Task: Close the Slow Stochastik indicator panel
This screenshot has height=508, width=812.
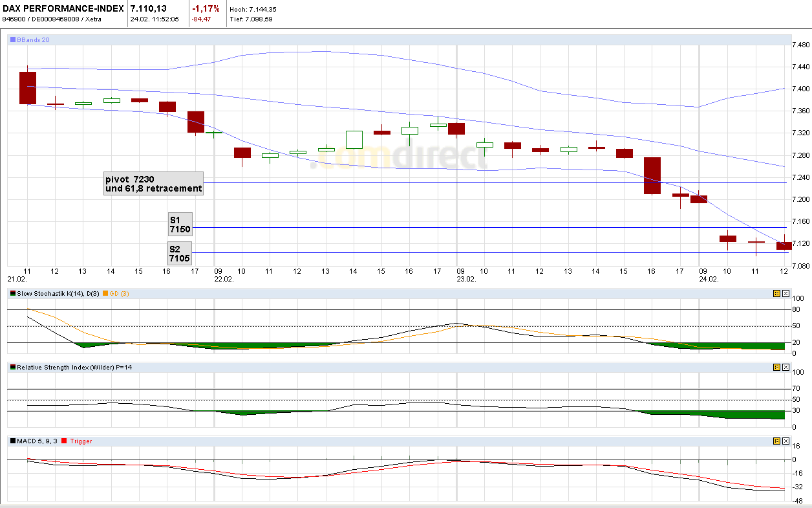Action: pyautogui.click(x=785, y=293)
